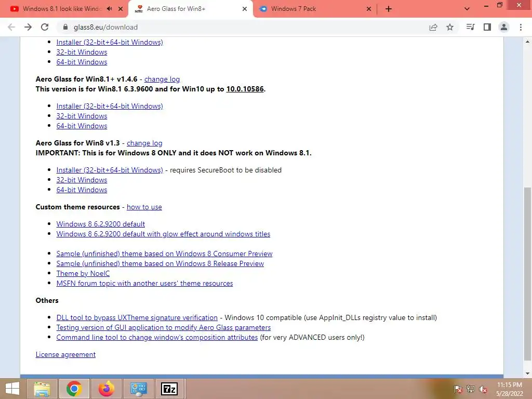532x399 pixels.
Task: Switch to the Windows 8.1 YouTube tab
Action: 62,9
